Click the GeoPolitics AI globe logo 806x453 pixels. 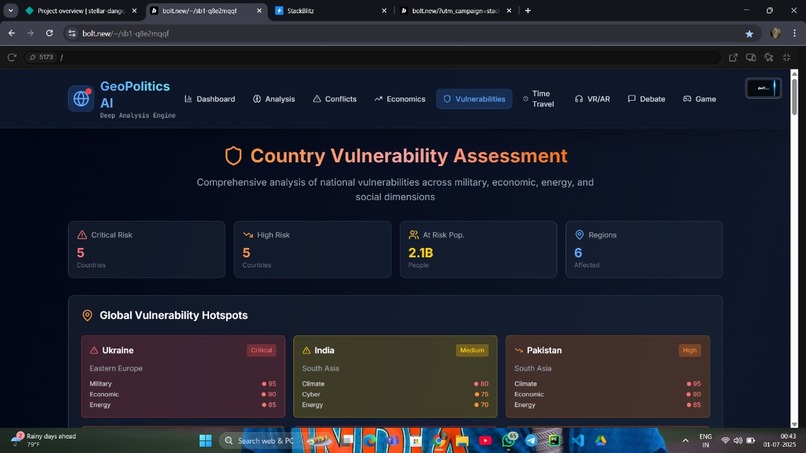(81, 98)
